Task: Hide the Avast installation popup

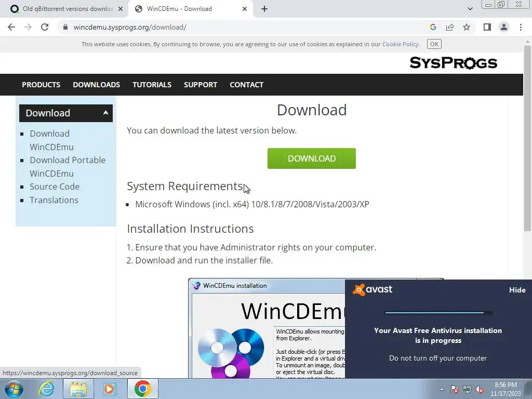Action: pyautogui.click(x=517, y=290)
